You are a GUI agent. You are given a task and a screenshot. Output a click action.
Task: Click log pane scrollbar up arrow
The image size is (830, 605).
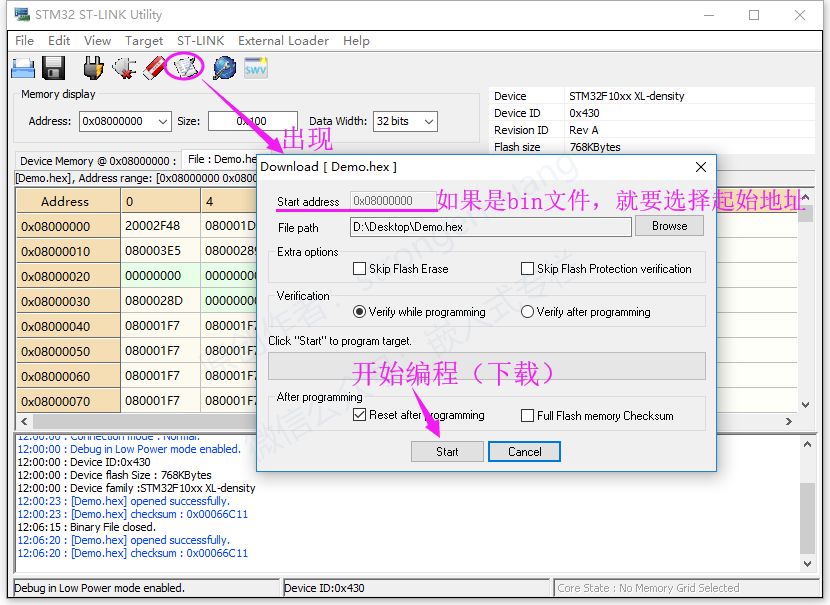(807, 445)
